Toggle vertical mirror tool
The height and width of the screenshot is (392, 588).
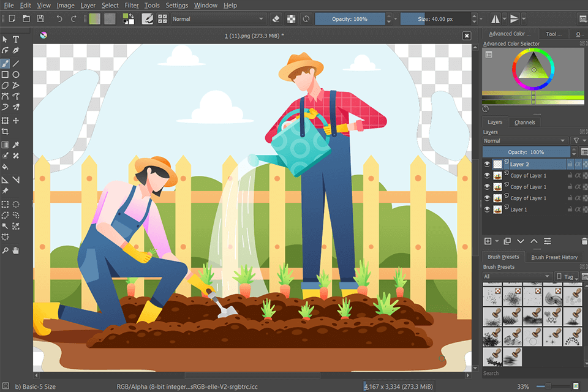click(x=514, y=19)
